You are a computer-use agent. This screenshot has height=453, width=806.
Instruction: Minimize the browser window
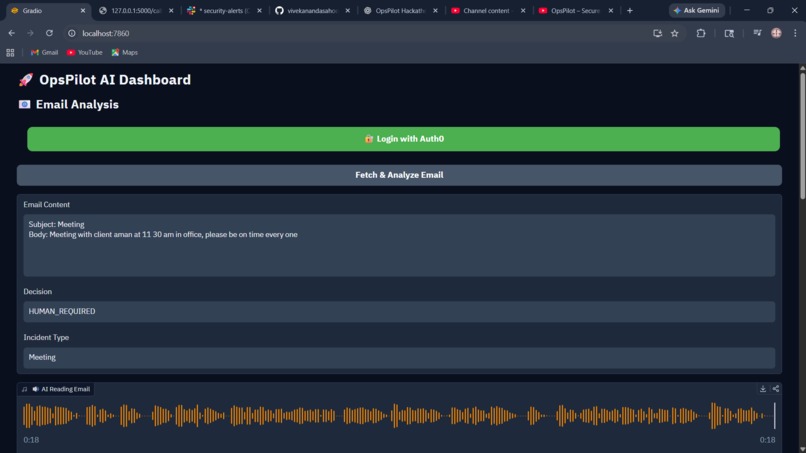(x=746, y=10)
